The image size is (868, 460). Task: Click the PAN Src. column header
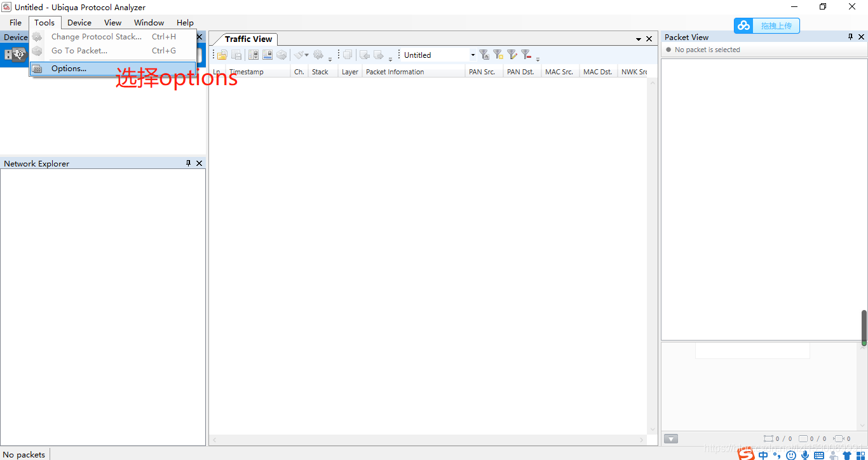(484, 72)
